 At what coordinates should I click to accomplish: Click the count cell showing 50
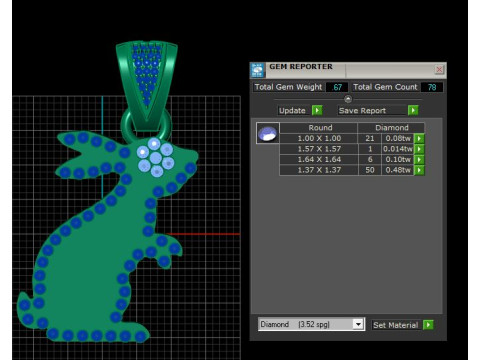(370, 170)
